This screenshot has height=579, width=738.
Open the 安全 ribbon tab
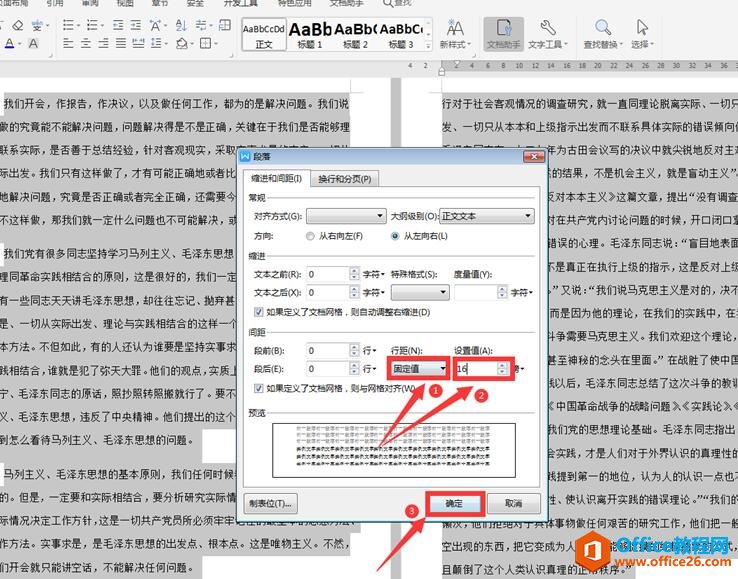(x=195, y=3)
